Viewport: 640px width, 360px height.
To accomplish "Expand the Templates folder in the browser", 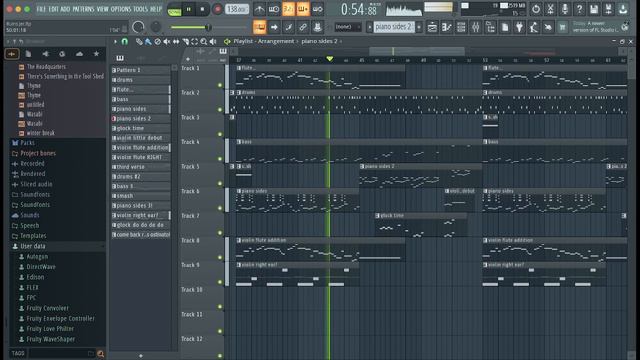I will [33, 236].
